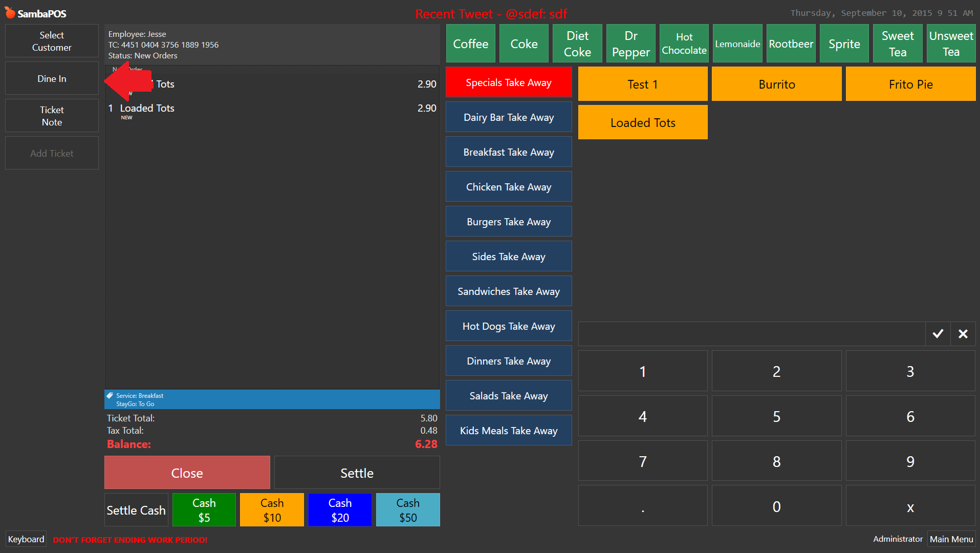Viewport: 980px width, 553px height.
Task: Open the Main Menu
Action: [x=951, y=539]
